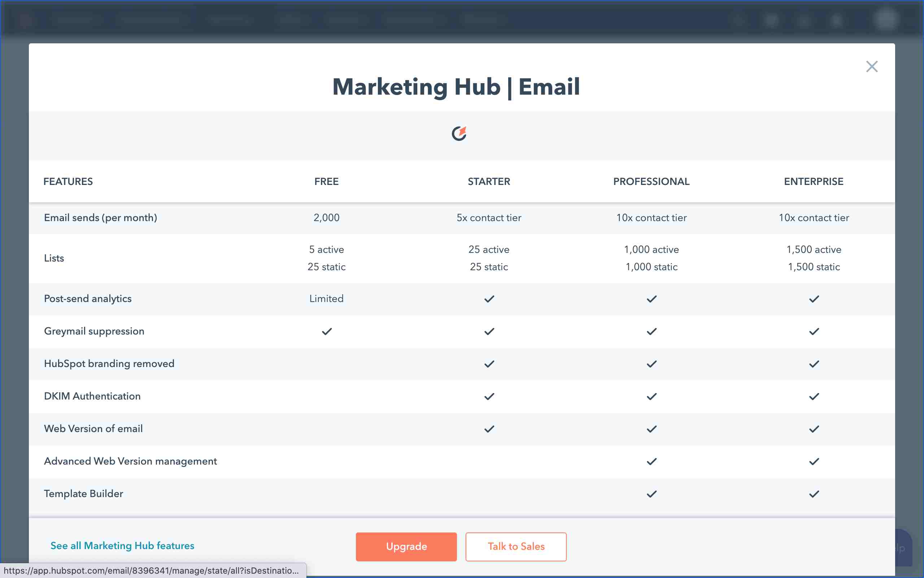Image resolution: width=924 pixels, height=578 pixels.
Task: Click the Email sends (per month) row label
Action: 100,217
